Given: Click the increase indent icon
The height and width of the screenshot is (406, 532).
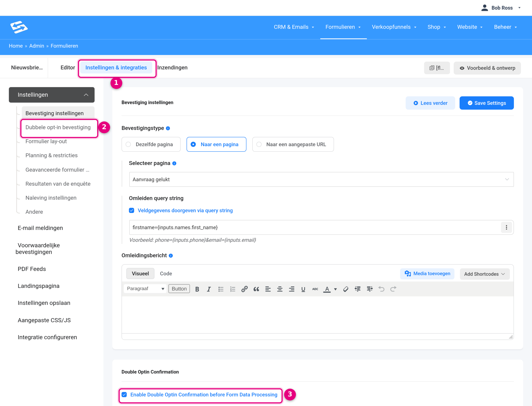Looking at the screenshot, I should point(370,289).
